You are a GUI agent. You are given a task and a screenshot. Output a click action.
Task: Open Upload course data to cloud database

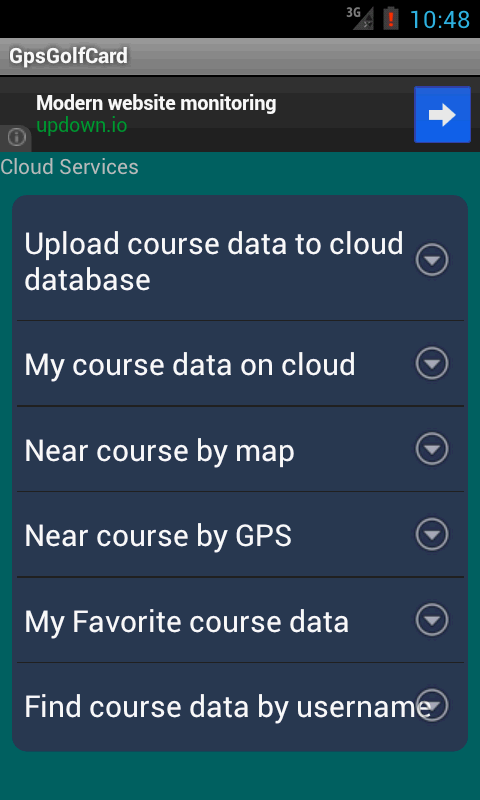coord(240,261)
